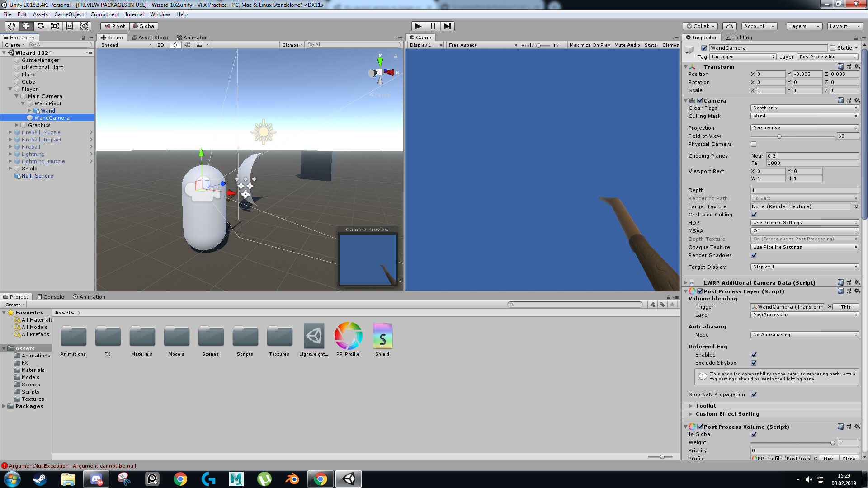Disable Occlusion Culling on the camera
The image size is (868, 488).
tap(753, 215)
